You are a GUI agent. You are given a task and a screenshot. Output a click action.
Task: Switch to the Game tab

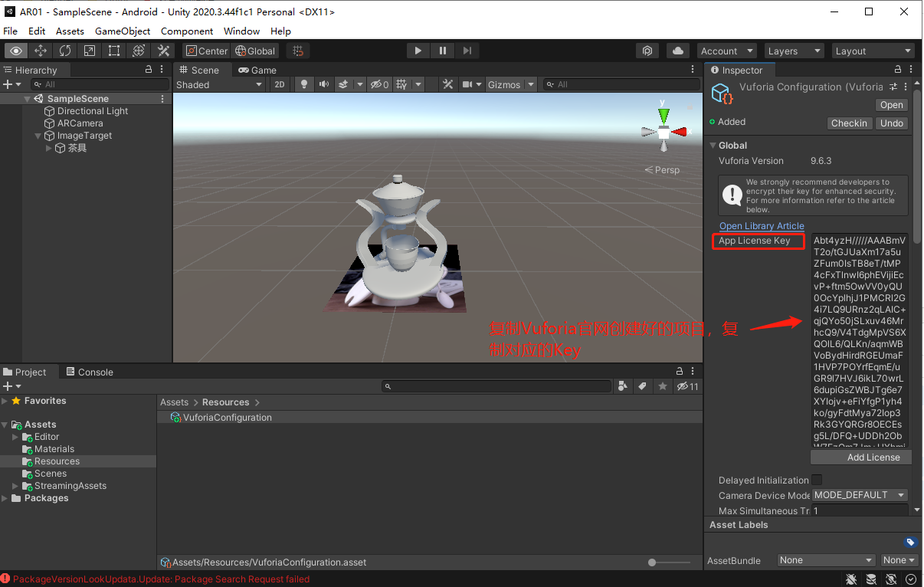click(257, 70)
